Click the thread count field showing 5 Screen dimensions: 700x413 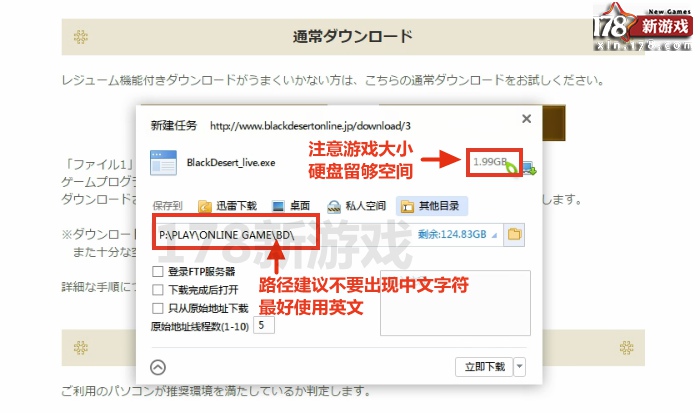264,325
